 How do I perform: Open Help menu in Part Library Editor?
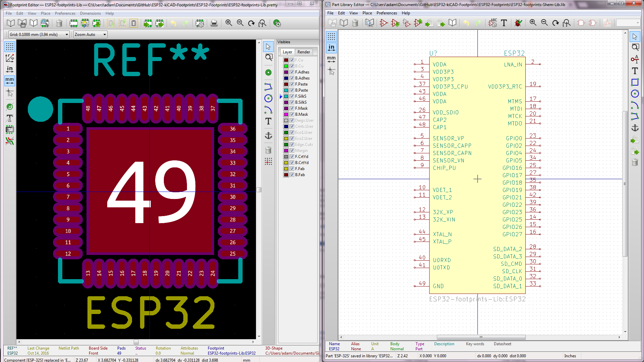click(x=406, y=13)
